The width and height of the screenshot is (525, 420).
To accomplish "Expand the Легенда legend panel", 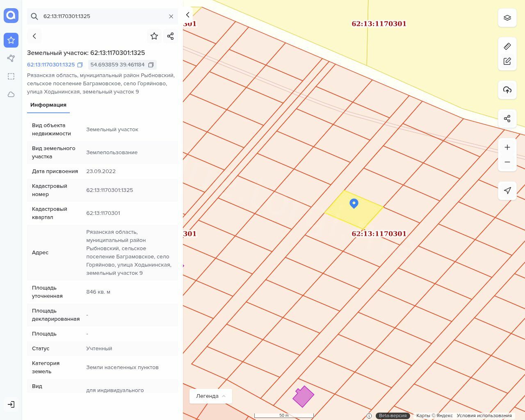I will pos(211,396).
